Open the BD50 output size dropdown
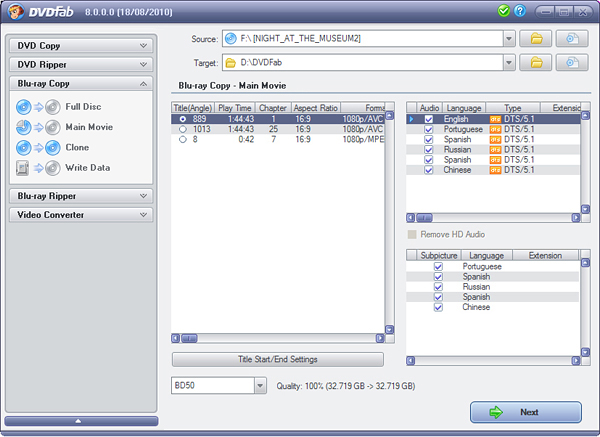The image size is (600, 437). tap(260, 385)
